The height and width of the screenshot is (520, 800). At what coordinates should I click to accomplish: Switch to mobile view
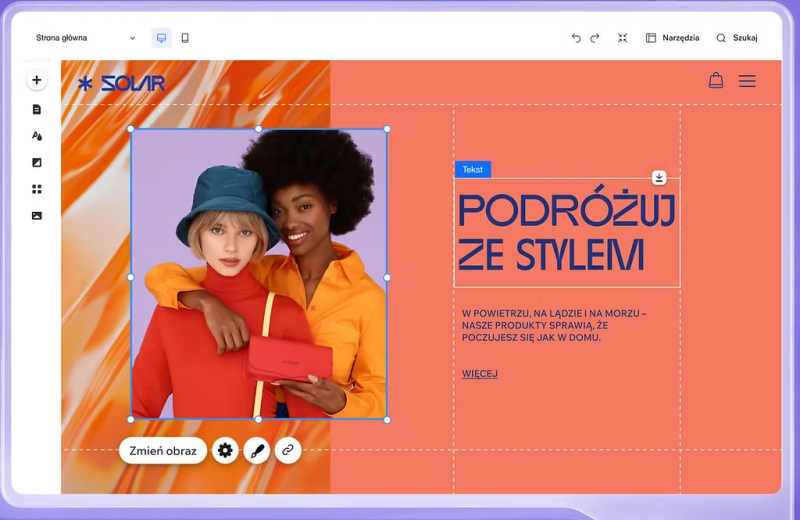pos(185,38)
